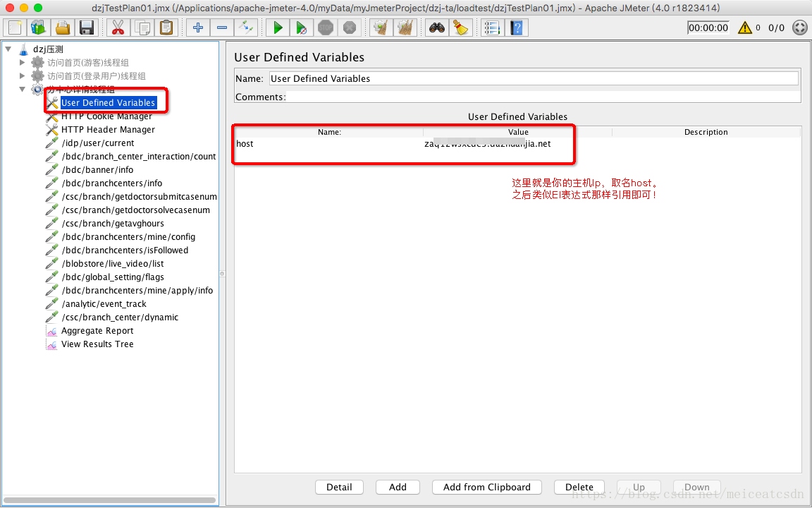The width and height of the screenshot is (812, 508).
Task: Open View Results Tree listener
Action: click(x=97, y=344)
